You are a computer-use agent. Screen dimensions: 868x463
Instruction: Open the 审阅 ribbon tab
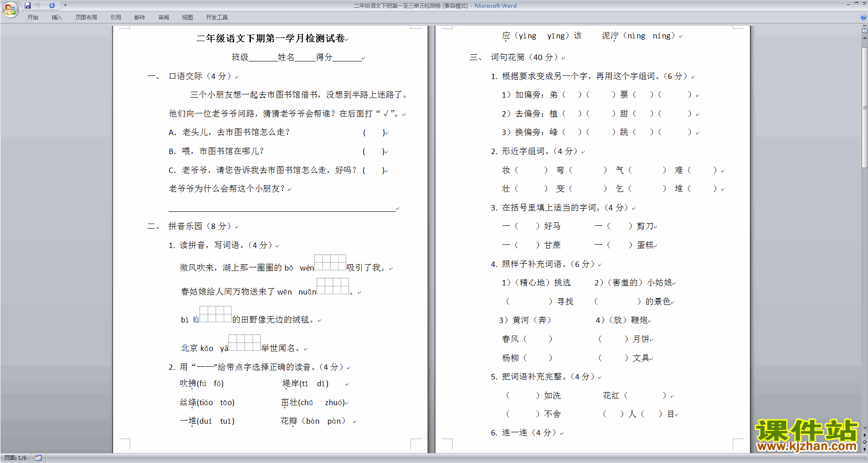point(164,17)
